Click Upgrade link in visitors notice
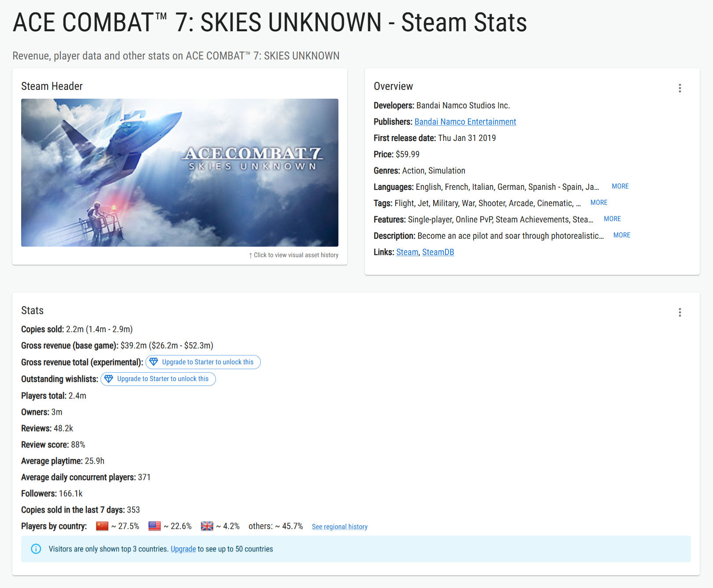The height and width of the screenshot is (588, 713). (183, 549)
